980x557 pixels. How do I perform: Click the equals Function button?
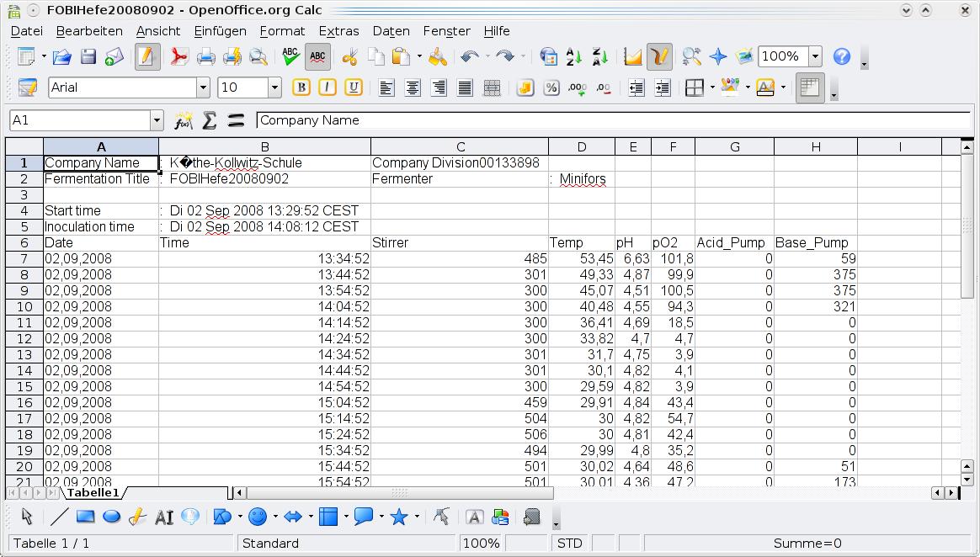pos(236,119)
